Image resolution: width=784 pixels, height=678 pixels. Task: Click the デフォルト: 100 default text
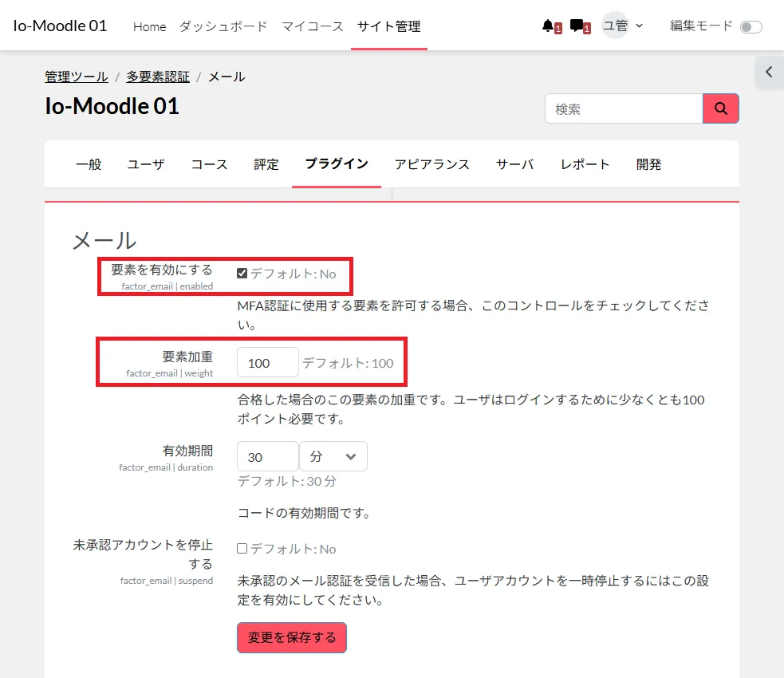(x=348, y=363)
